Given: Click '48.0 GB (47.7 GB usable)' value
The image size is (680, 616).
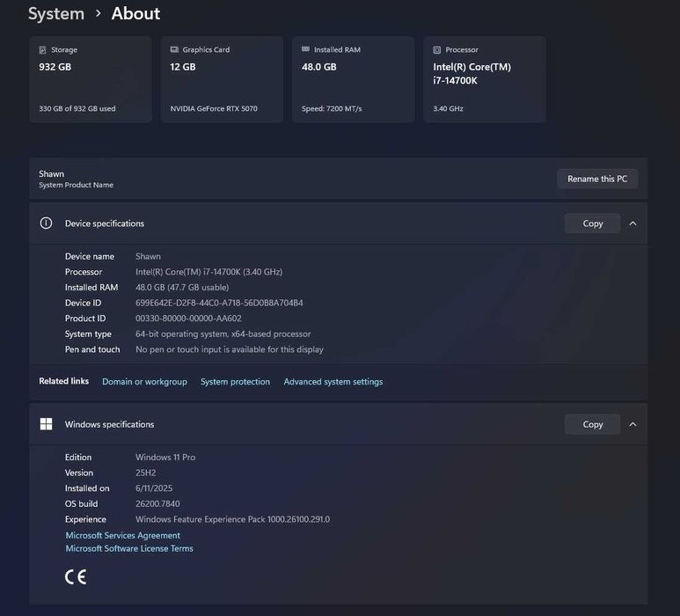Looking at the screenshot, I should 182,287.
